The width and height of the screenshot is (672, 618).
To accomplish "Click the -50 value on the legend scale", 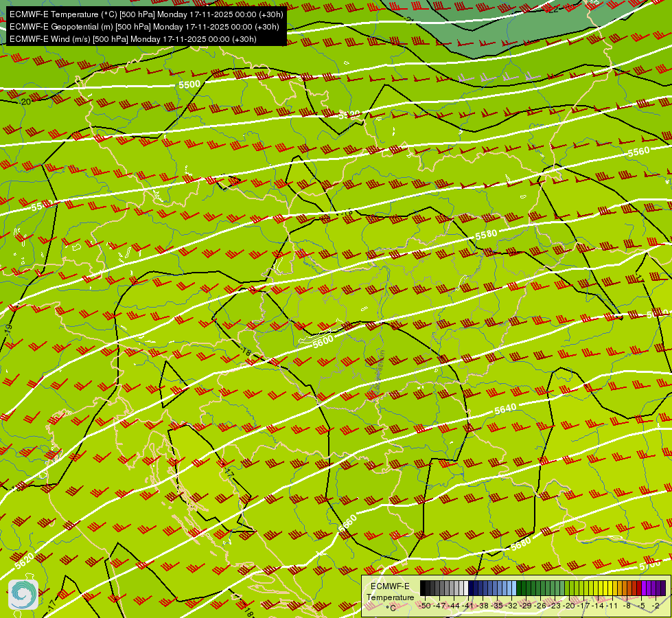I will [425, 606].
